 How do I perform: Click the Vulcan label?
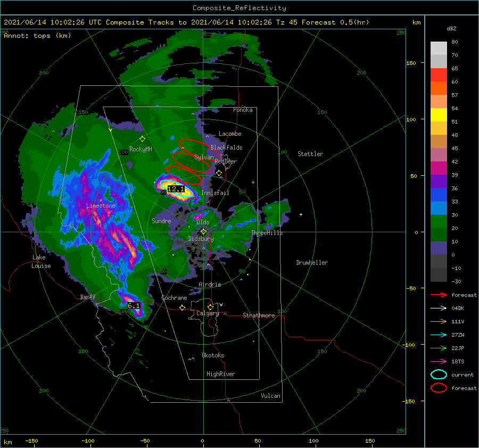pos(270,396)
